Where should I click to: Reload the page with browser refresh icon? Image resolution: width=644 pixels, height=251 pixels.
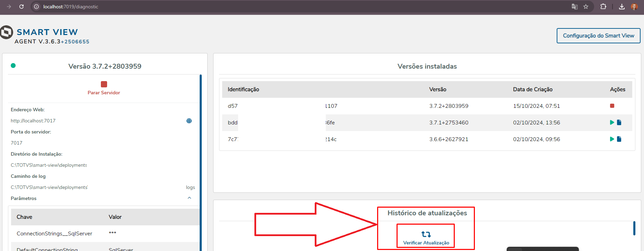21,7
